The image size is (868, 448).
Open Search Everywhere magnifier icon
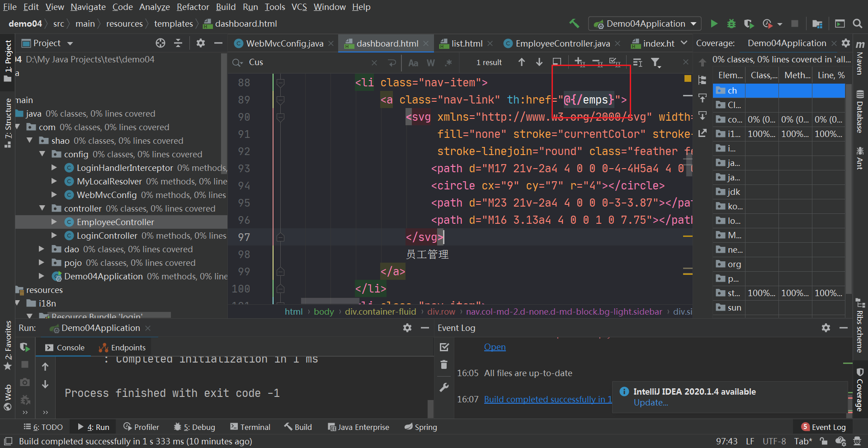coord(857,24)
